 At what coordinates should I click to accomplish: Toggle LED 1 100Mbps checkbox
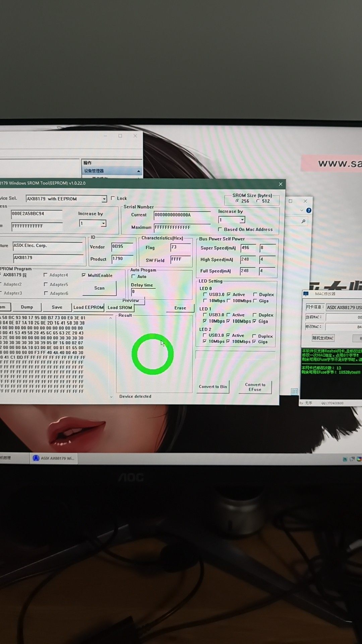tap(228, 321)
